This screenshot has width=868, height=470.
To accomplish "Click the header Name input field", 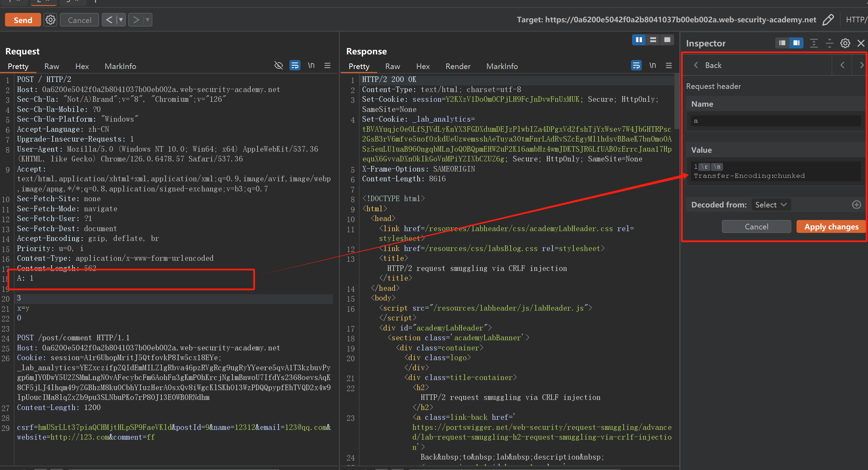I will pyautogui.click(x=775, y=121).
